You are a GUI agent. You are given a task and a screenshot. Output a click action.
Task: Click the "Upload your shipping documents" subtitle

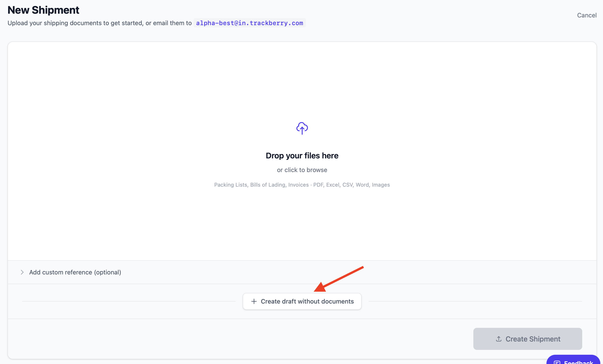100,23
